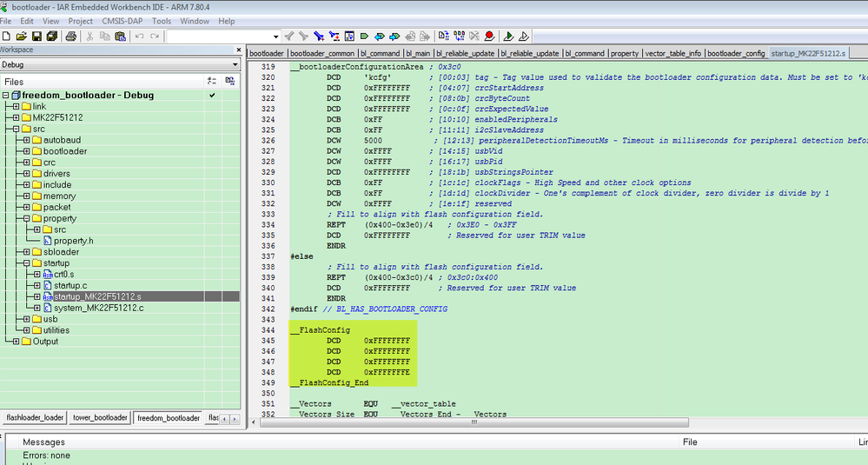
Task: Click the New Document toolbar icon
Action: point(6,37)
